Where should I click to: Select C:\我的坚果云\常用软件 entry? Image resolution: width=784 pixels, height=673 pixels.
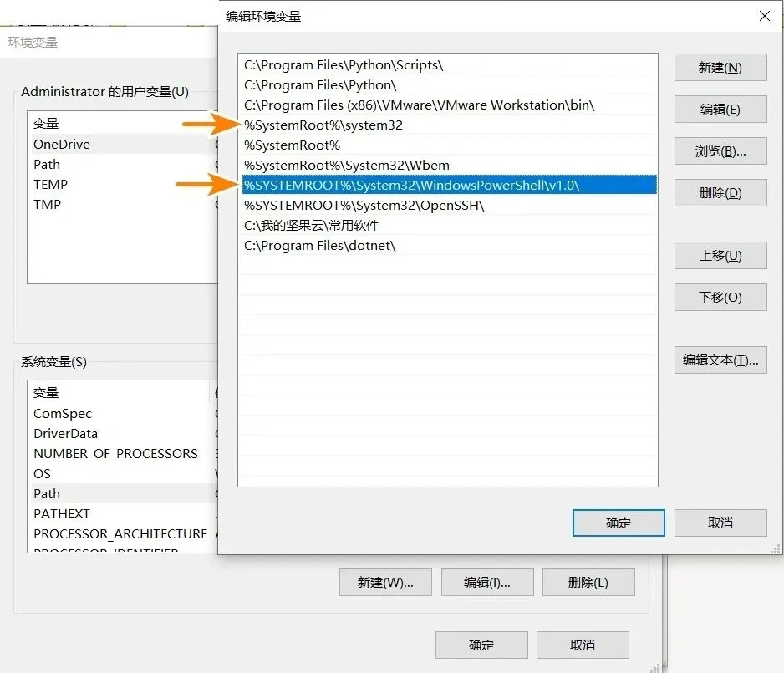[449, 226]
